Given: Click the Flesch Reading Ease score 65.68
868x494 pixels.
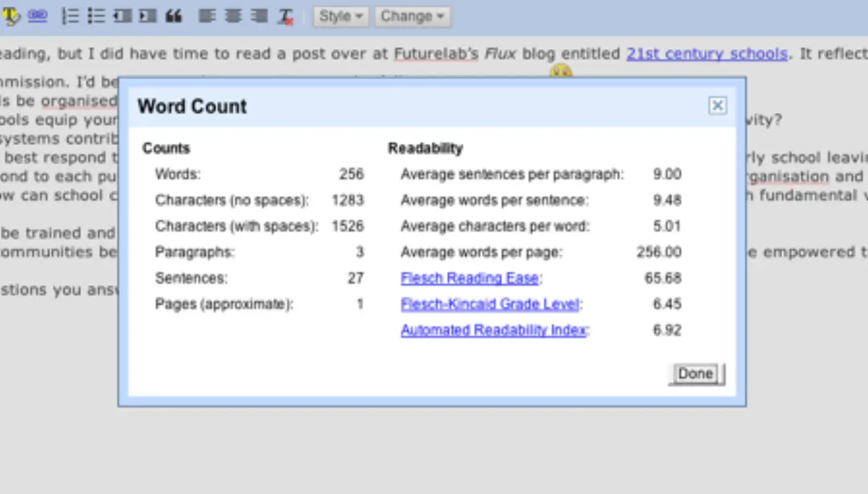Looking at the screenshot, I should (663, 278).
